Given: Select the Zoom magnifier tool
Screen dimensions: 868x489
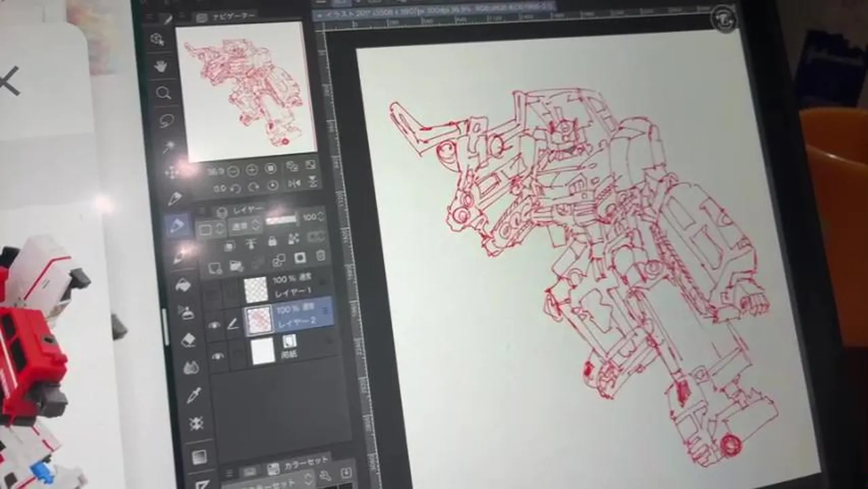Looking at the screenshot, I should pos(164,93).
